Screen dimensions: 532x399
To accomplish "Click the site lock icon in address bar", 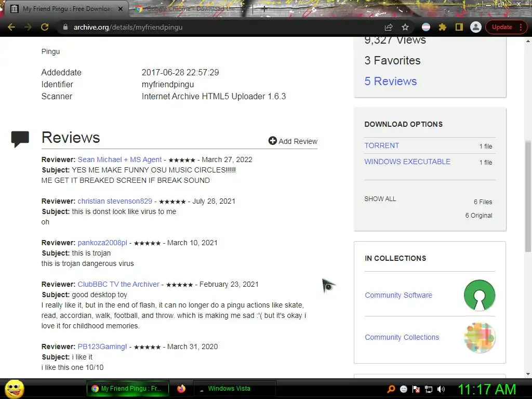I will [x=65, y=27].
